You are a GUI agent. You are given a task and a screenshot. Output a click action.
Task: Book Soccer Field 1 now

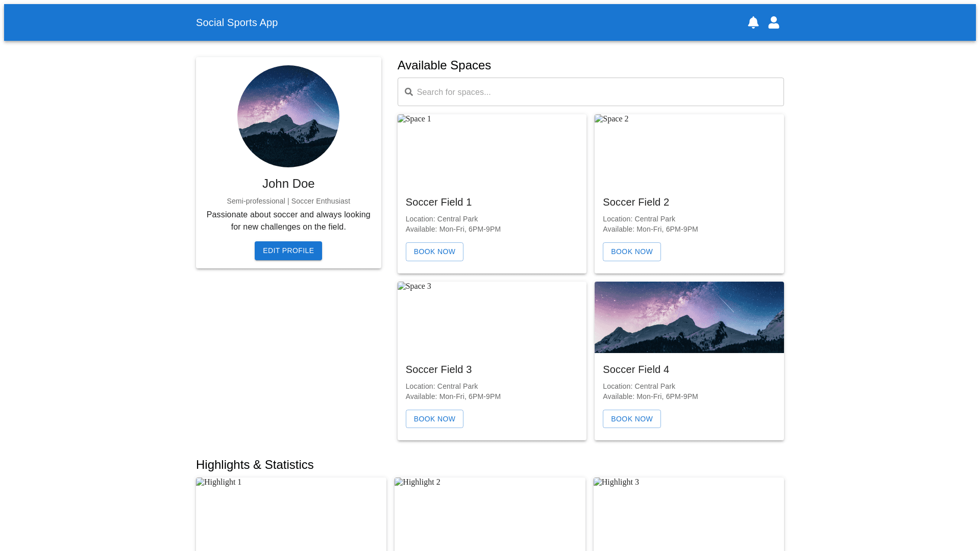(434, 252)
